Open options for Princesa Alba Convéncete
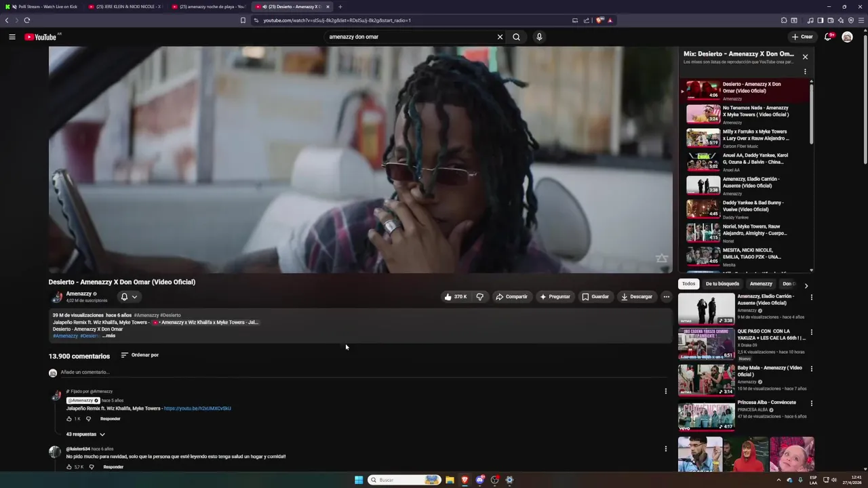 coord(811,403)
